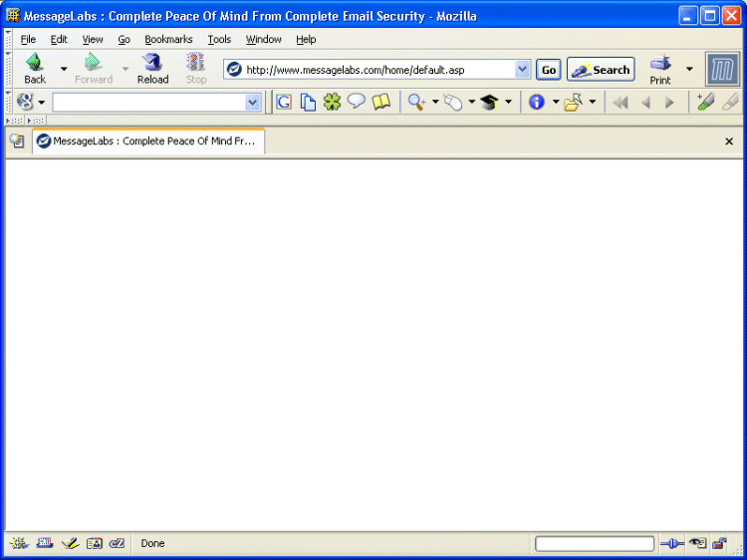Toggle online/offline plug icon in status bar
The width and height of the screenshot is (747, 560).
[672, 543]
